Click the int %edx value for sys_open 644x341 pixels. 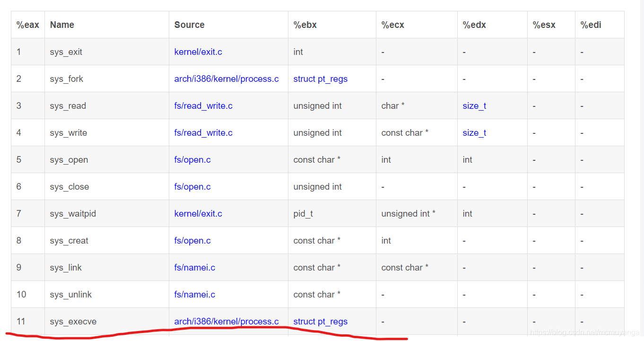click(x=468, y=160)
